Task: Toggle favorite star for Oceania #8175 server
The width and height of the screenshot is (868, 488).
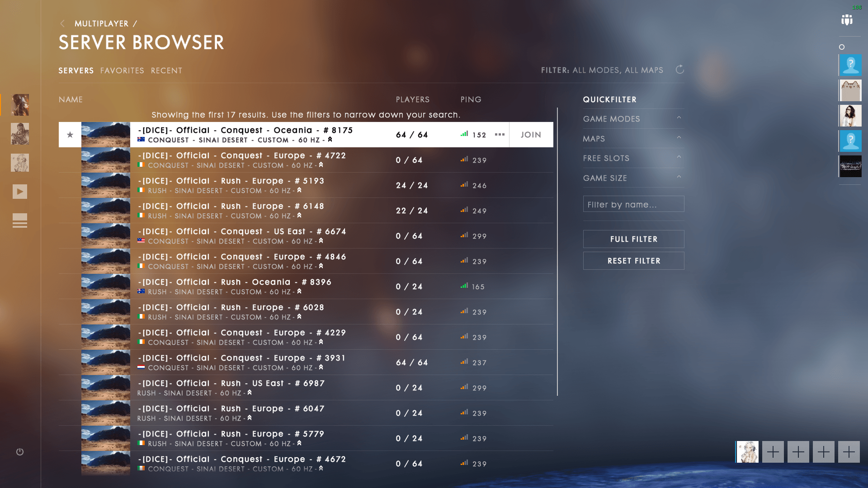Action: pyautogui.click(x=70, y=135)
